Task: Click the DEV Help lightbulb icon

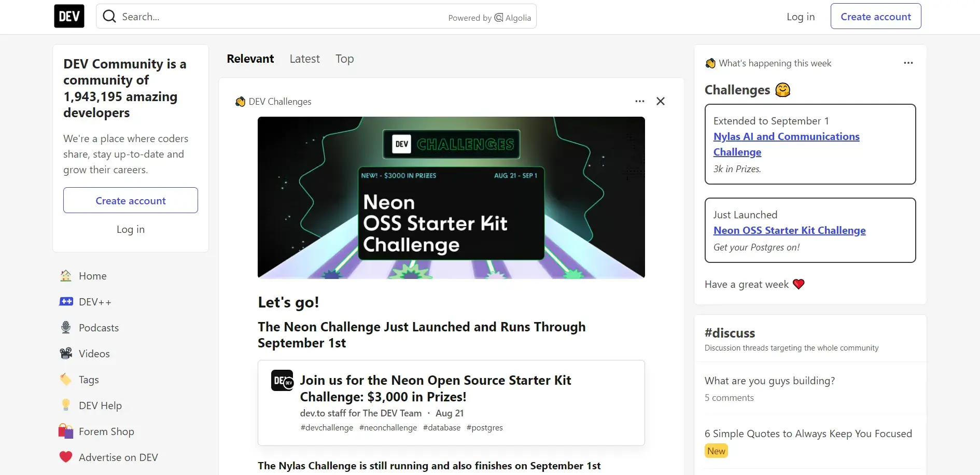Action: [x=66, y=405]
